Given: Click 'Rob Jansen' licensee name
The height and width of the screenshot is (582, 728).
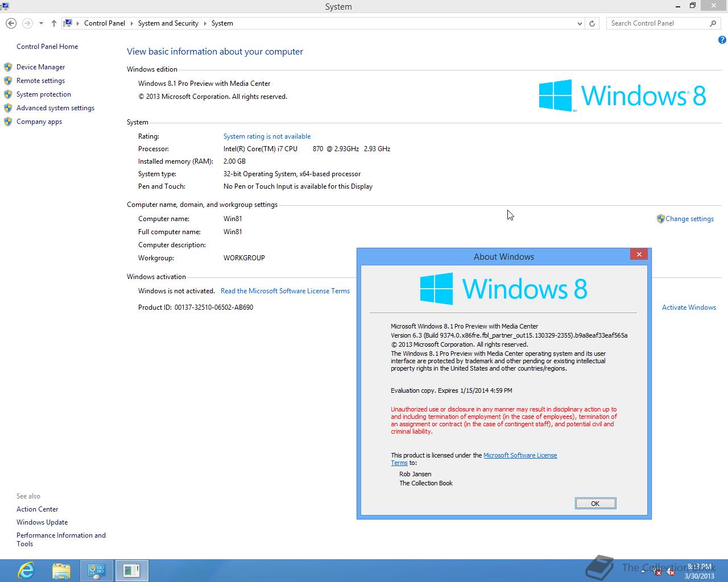Looking at the screenshot, I should pyautogui.click(x=415, y=474).
